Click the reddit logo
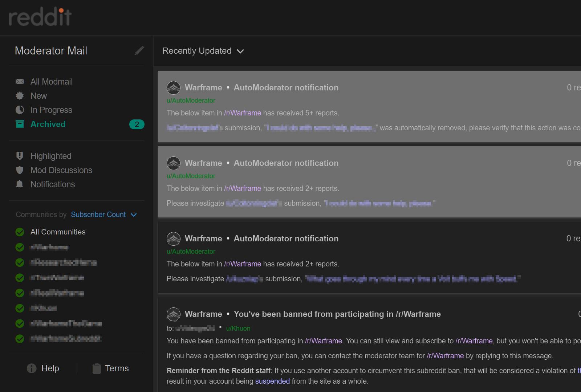 (40, 17)
